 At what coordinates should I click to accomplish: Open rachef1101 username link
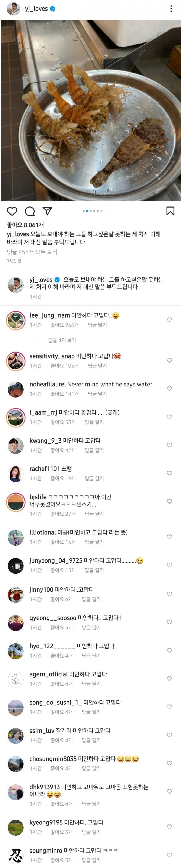coord(45,469)
